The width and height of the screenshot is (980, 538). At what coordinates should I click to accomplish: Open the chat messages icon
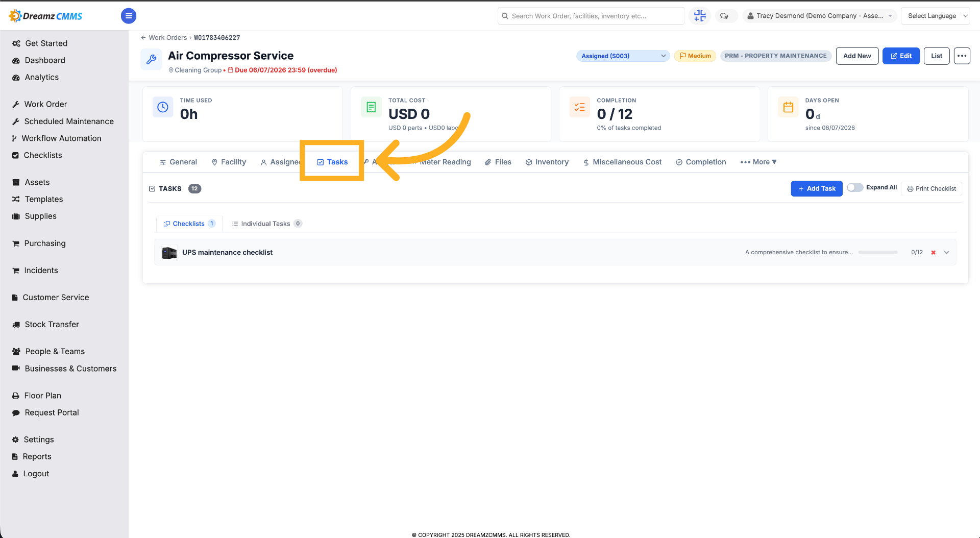click(x=724, y=16)
